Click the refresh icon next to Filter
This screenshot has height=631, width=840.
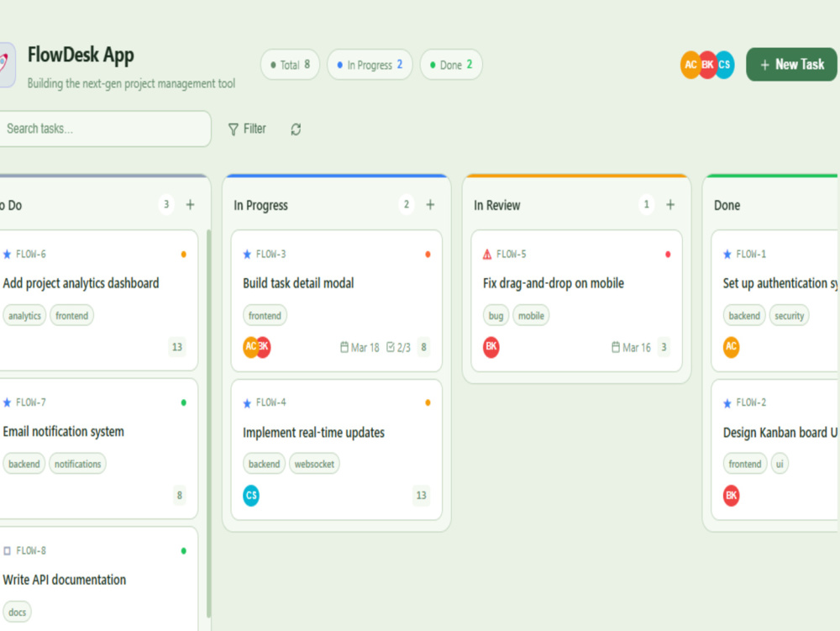tap(296, 129)
